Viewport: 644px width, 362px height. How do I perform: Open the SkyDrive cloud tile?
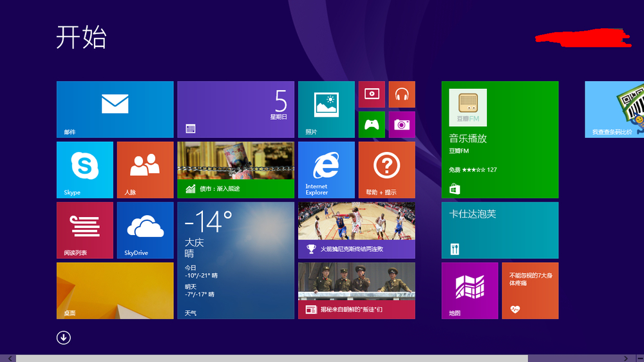coord(145,230)
